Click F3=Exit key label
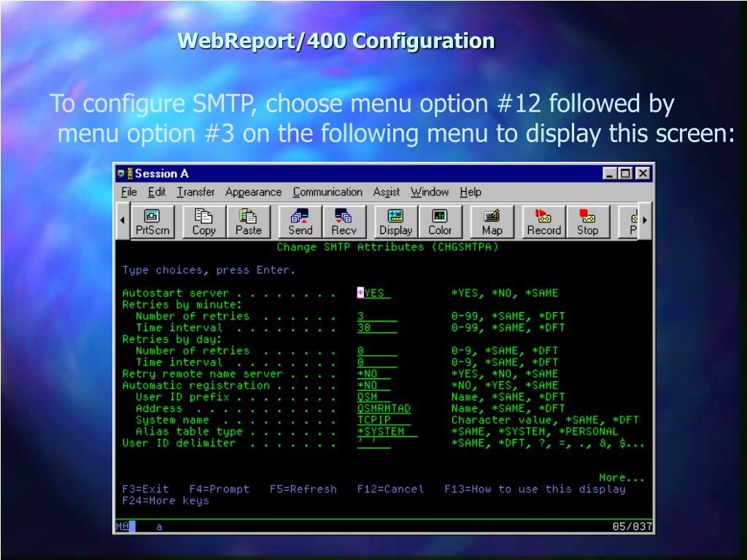Screen dimensions: 747x560 pyautogui.click(x=145, y=489)
